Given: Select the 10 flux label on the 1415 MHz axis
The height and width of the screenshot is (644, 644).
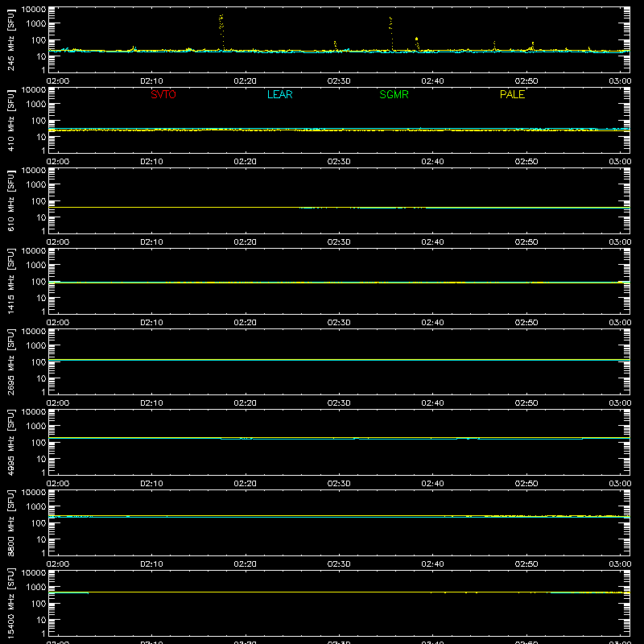Looking at the screenshot, I should pyautogui.click(x=41, y=298).
